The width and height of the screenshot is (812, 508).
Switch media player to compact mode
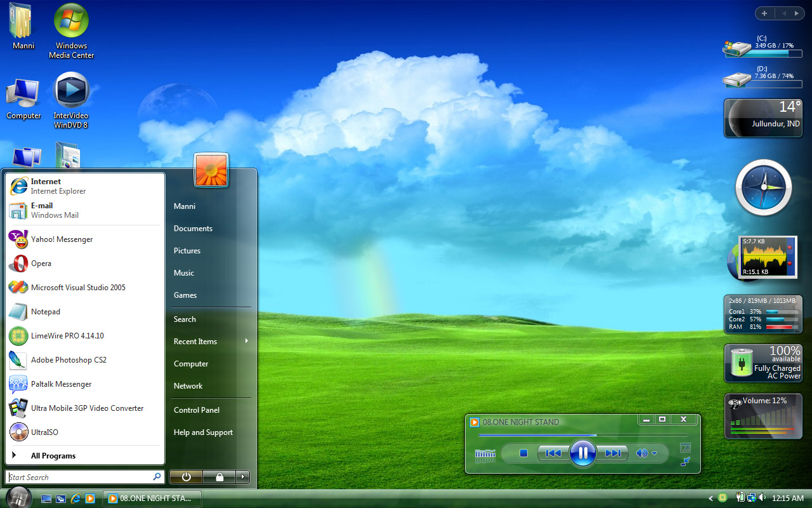point(685,462)
